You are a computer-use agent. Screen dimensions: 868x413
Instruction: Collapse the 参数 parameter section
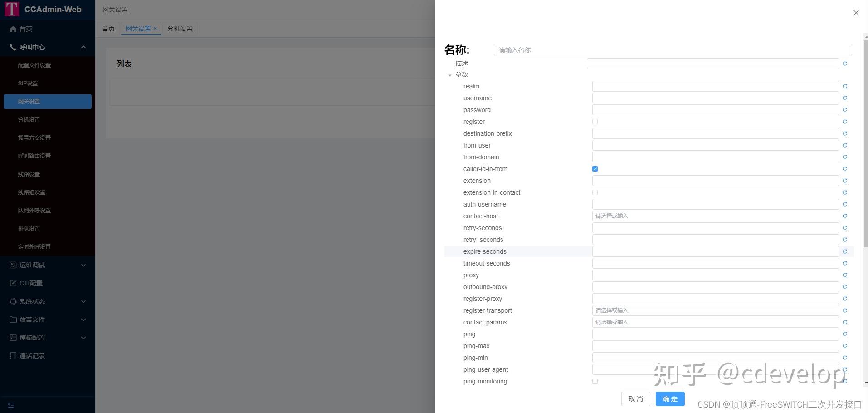[x=450, y=75]
